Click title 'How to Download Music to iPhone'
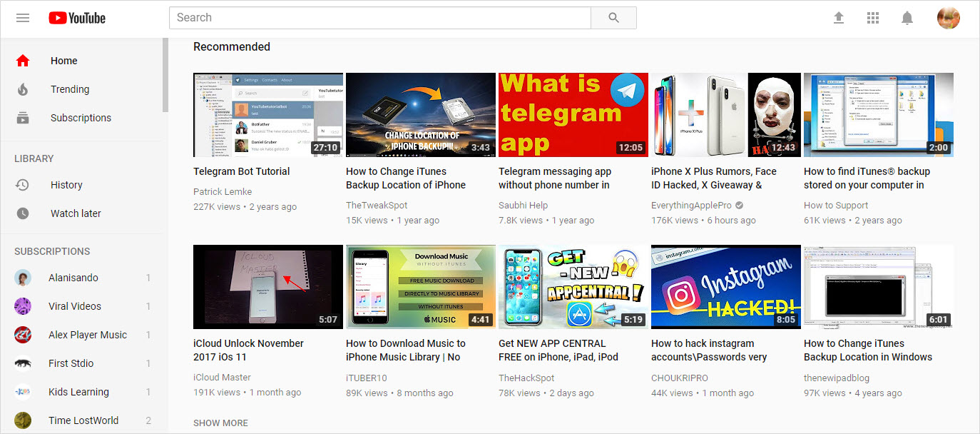Viewport: 980px width, 434px height. click(x=406, y=350)
